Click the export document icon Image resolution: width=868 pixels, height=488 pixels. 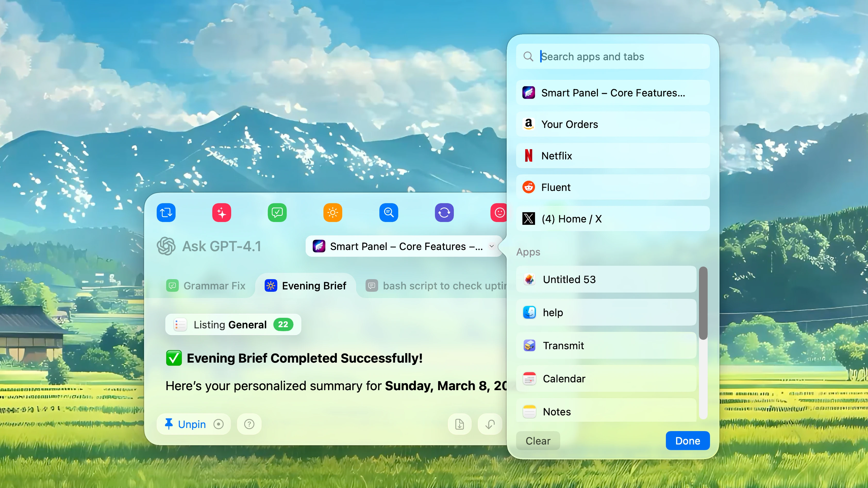pos(459,424)
